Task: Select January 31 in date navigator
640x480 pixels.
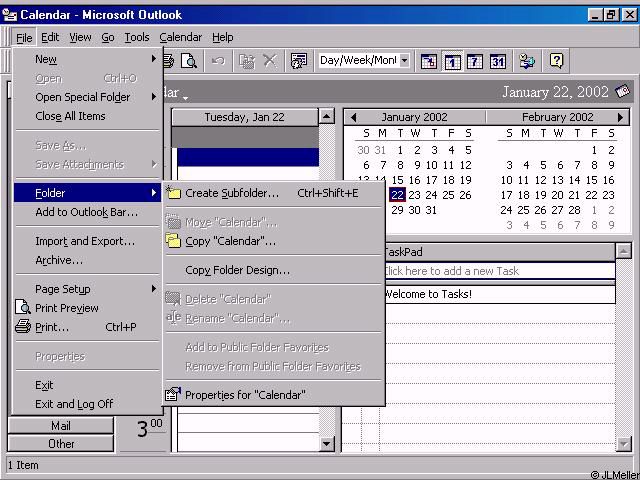Action: 431,210
